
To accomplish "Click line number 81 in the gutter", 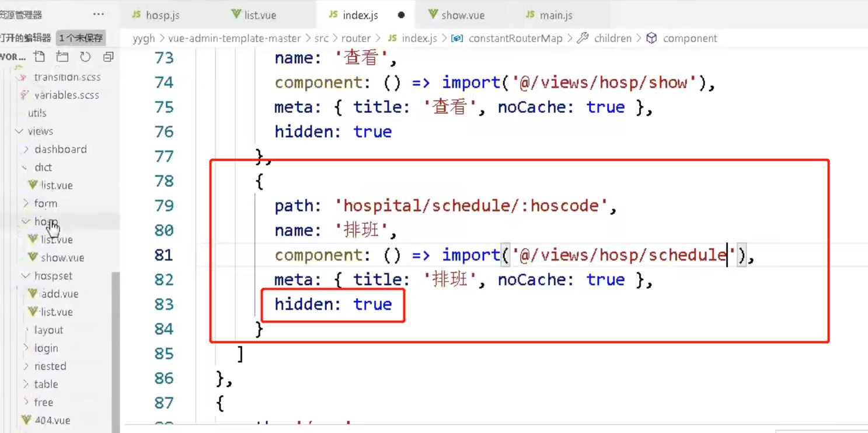I will point(164,255).
